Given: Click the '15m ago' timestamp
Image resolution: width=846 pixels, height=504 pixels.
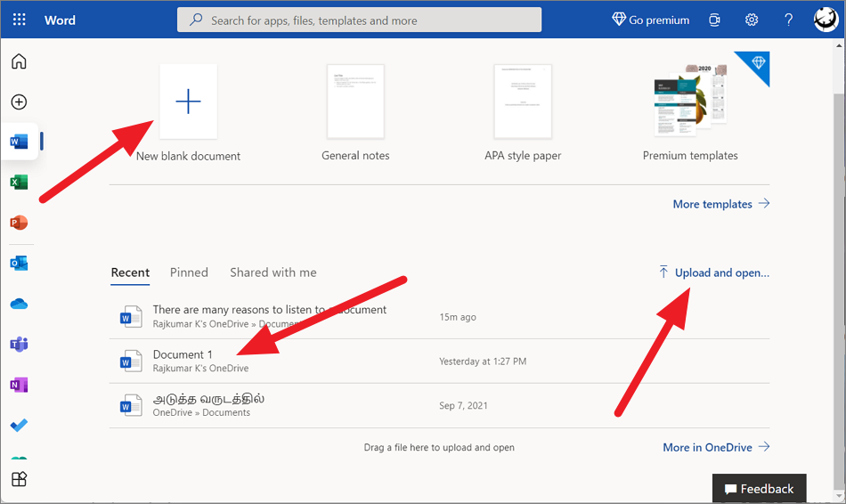Looking at the screenshot, I should pyautogui.click(x=458, y=317).
